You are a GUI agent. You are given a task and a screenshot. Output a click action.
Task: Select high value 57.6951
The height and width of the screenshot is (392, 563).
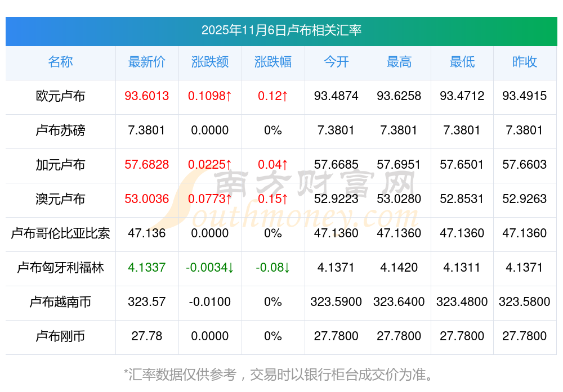coord(399,164)
